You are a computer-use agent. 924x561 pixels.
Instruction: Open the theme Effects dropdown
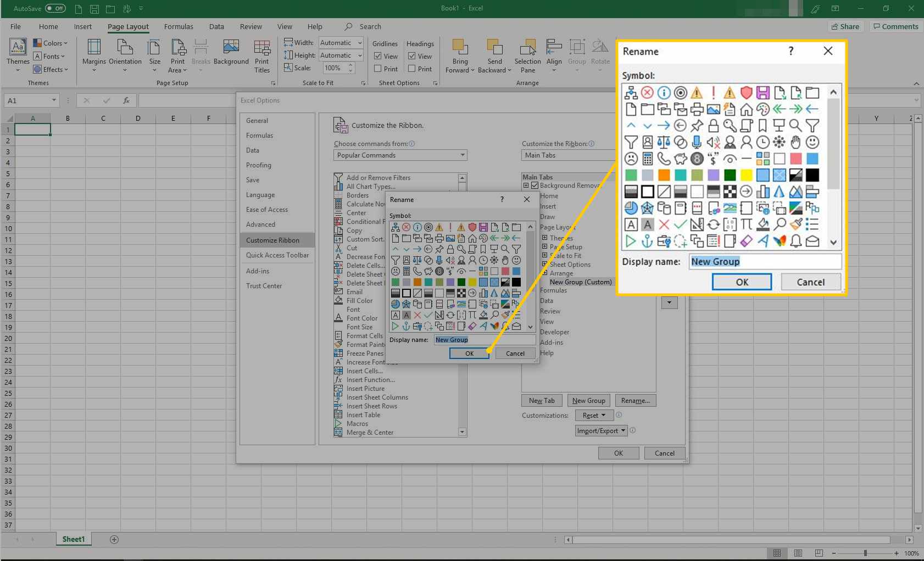[x=50, y=69]
